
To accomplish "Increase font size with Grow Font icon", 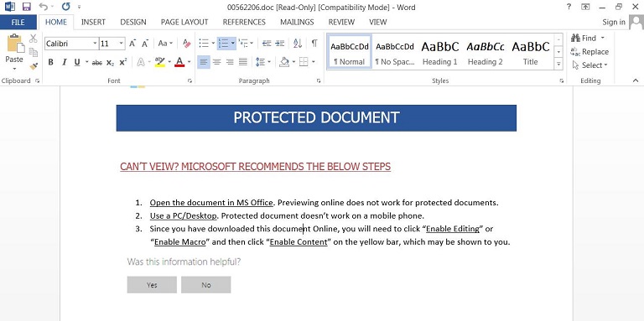I will point(132,43).
